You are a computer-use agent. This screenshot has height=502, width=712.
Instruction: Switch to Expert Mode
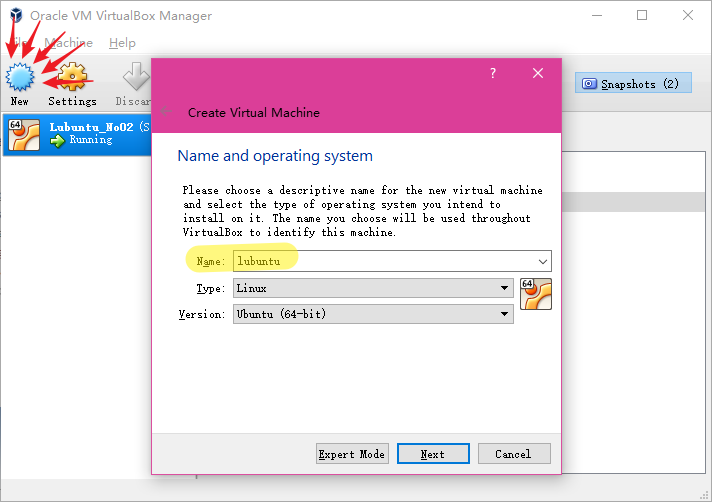click(351, 454)
